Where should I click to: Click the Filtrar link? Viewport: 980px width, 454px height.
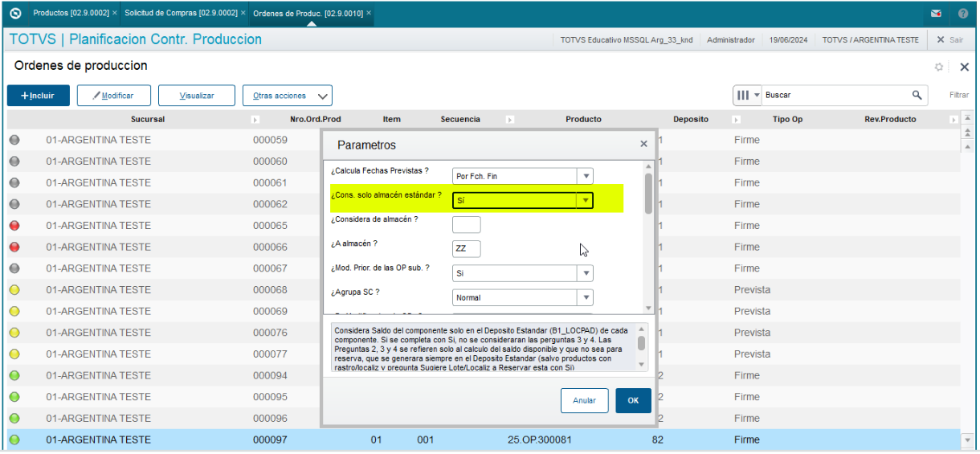[959, 95]
